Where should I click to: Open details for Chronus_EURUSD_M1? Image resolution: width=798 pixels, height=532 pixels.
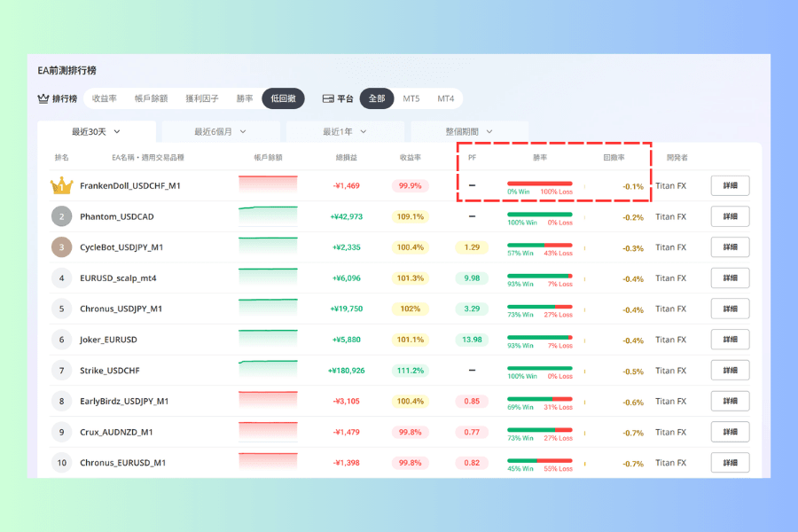731,463
